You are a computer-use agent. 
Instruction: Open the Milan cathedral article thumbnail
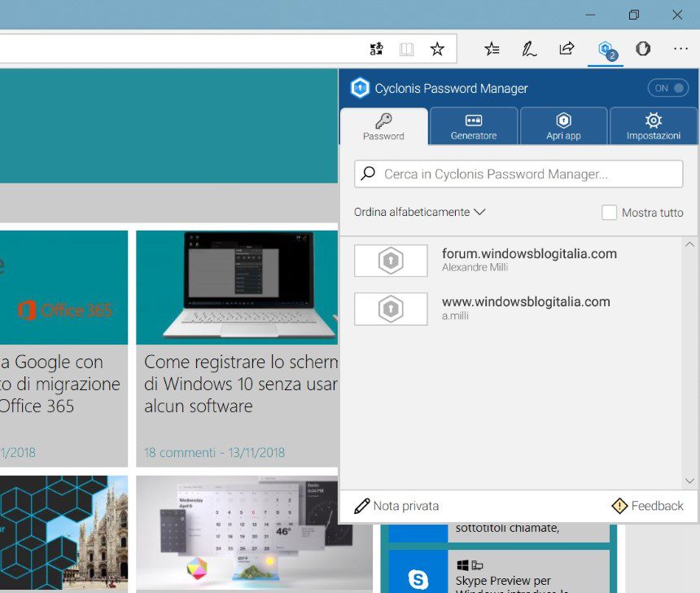[63, 533]
